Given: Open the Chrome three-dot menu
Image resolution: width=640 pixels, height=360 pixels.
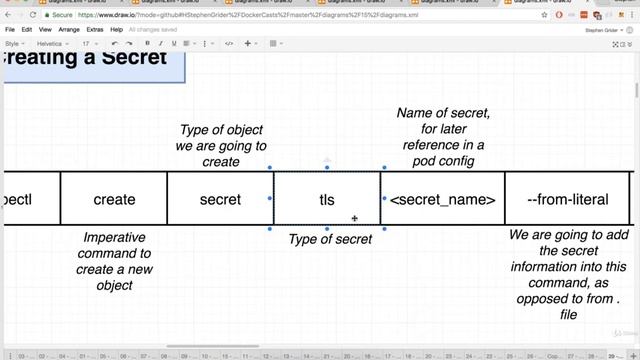Looking at the screenshot, I should (632, 15).
